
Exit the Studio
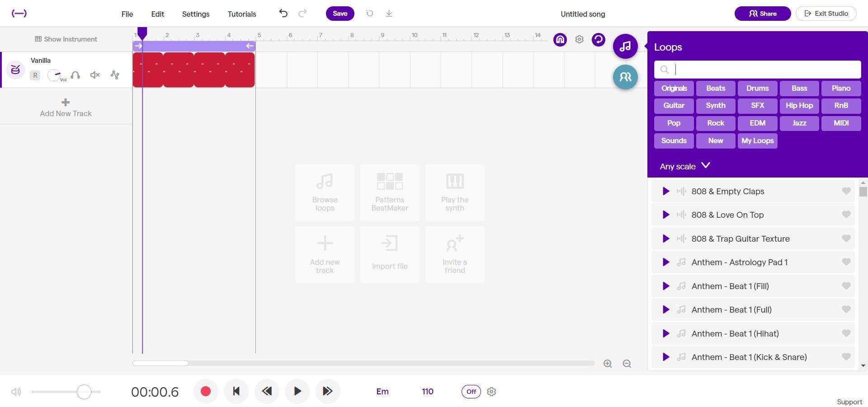826,14
